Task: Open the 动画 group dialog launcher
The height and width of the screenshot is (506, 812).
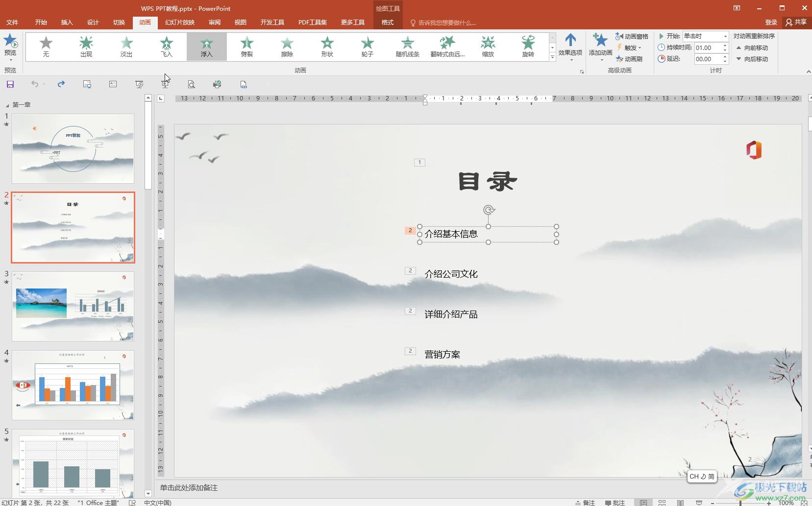Action: (582, 72)
